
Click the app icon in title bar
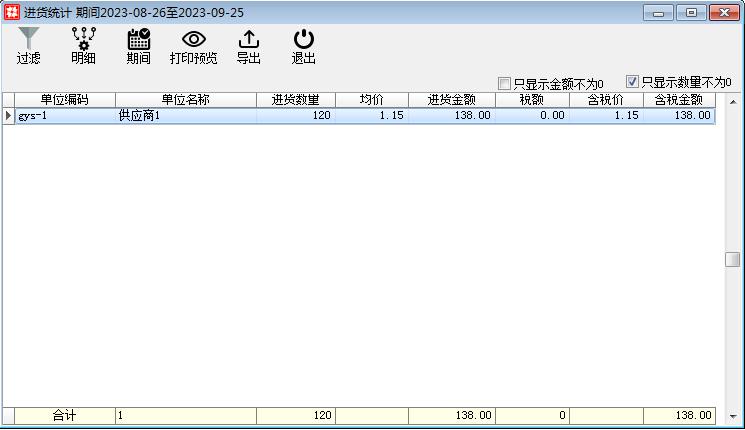click(12, 13)
